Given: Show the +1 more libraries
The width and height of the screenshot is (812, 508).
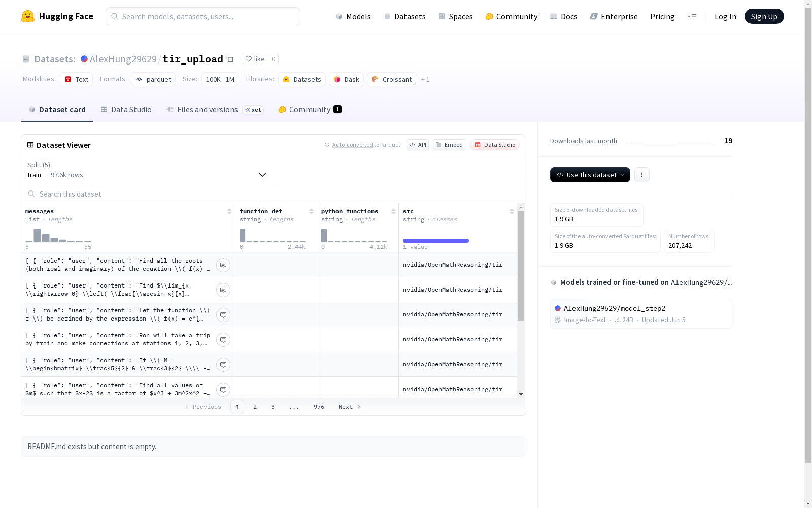Looking at the screenshot, I should (425, 79).
